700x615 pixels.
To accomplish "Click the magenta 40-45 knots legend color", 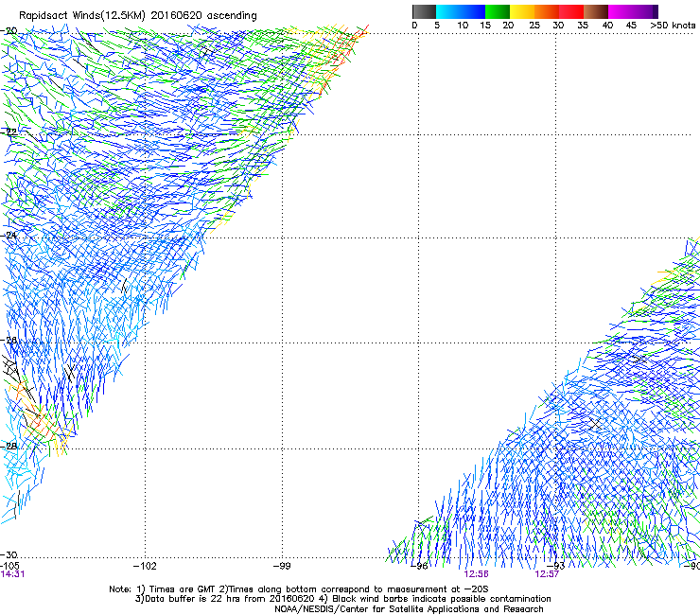I will point(621,11).
